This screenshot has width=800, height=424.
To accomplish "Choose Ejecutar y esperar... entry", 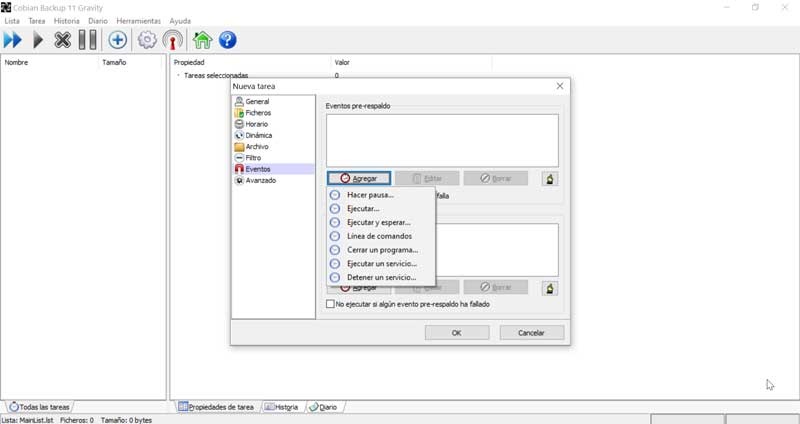I will click(381, 222).
